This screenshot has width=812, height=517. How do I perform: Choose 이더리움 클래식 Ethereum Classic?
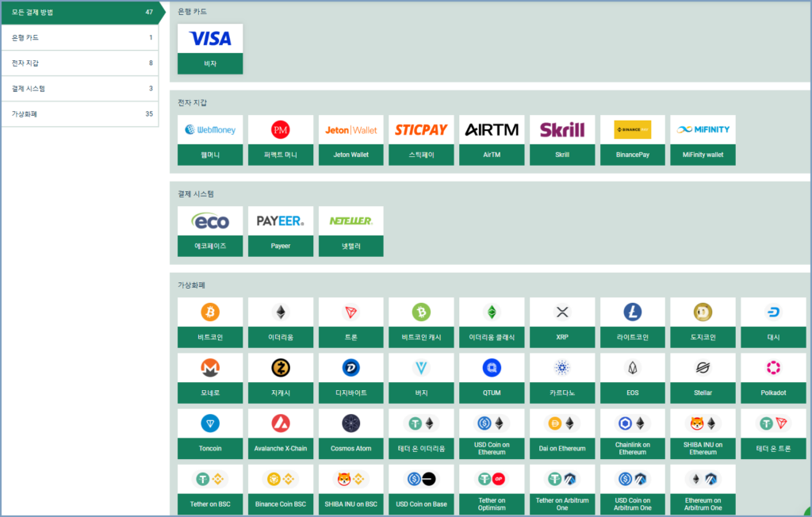[x=492, y=322]
